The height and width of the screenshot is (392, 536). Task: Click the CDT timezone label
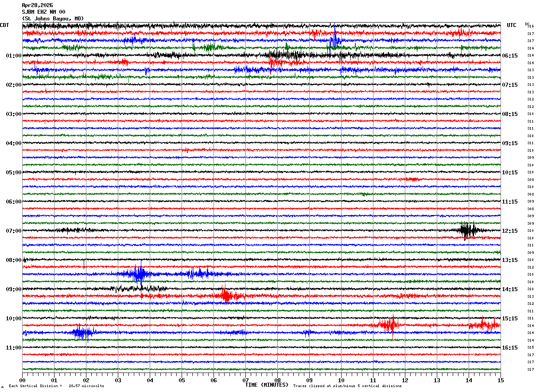pyautogui.click(x=4, y=25)
